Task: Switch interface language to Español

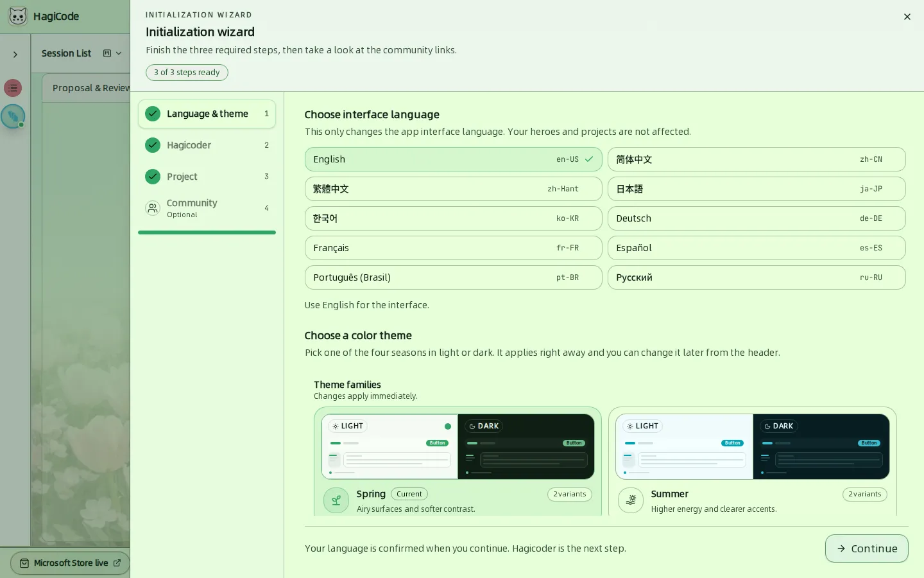Action: [757, 248]
